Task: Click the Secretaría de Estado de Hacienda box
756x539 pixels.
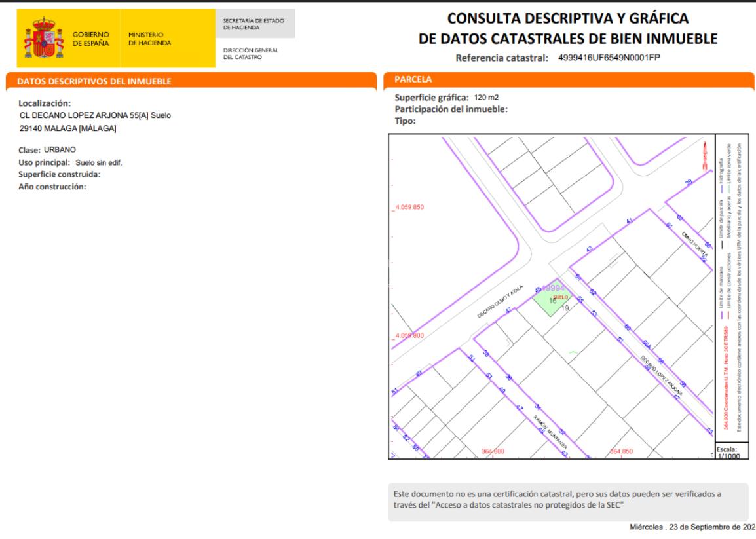Action: [255, 24]
